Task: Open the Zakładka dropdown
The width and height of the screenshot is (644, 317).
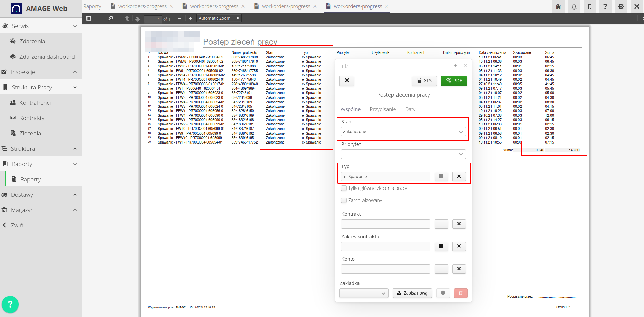Action: click(x=364, y=293)
